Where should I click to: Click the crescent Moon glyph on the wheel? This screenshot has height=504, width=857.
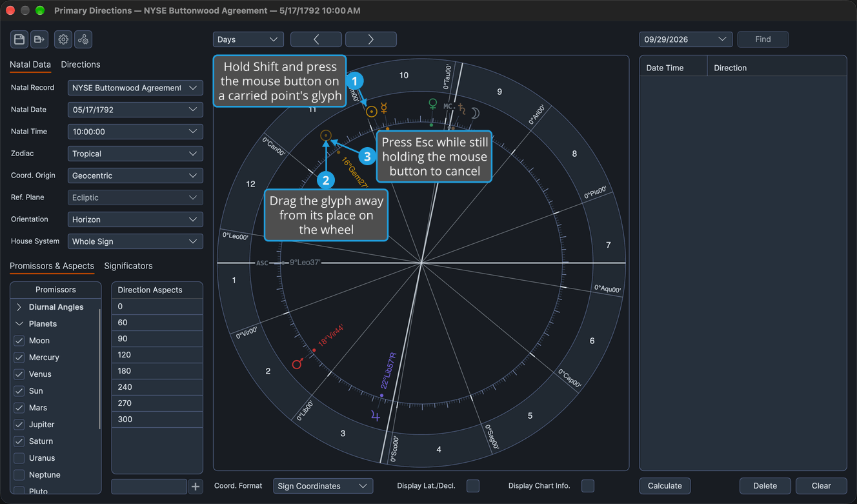(x=474, y=114)
